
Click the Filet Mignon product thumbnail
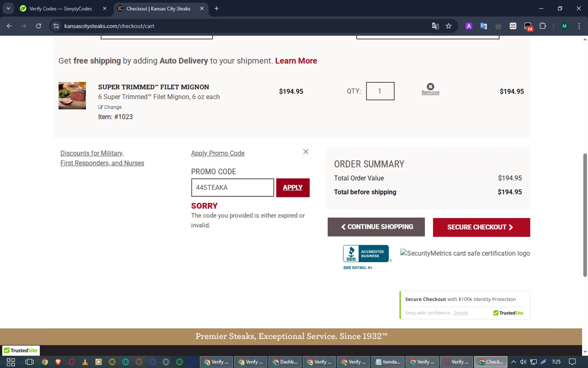pyautogui.click(x=72, y=95)
